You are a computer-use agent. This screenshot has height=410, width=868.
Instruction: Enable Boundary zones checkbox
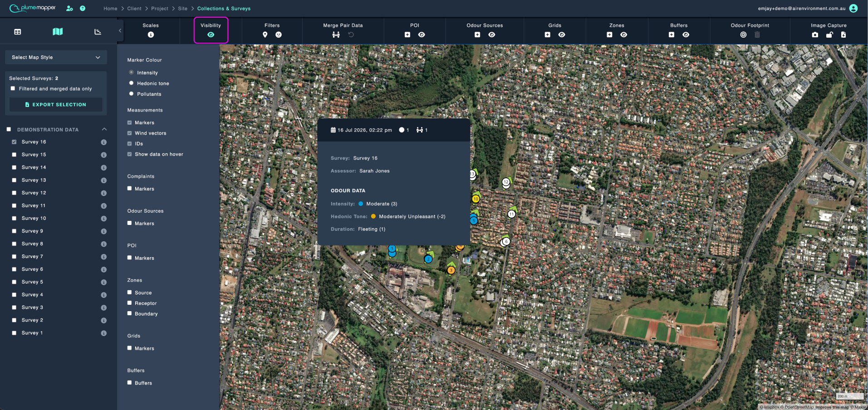tap(130, 313)
